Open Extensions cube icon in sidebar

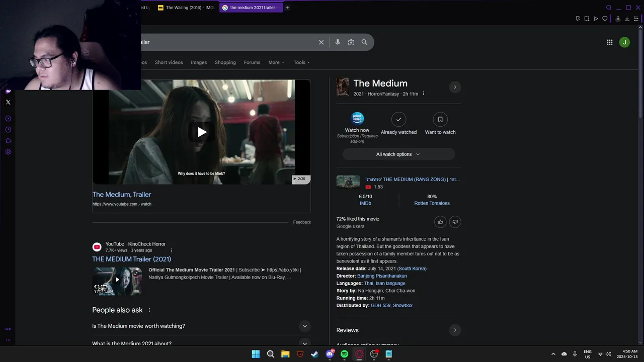[8, 141]
